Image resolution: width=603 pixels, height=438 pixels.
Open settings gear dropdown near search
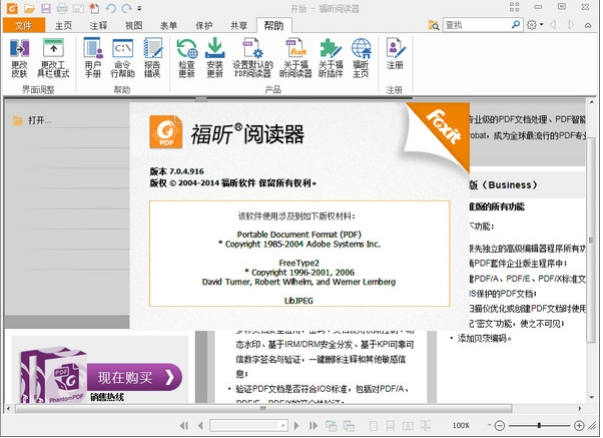coord(535,25)
